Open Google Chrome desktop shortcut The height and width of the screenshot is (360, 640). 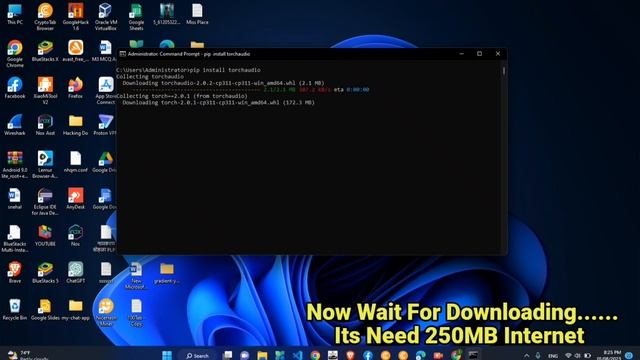tap(15, 53)
